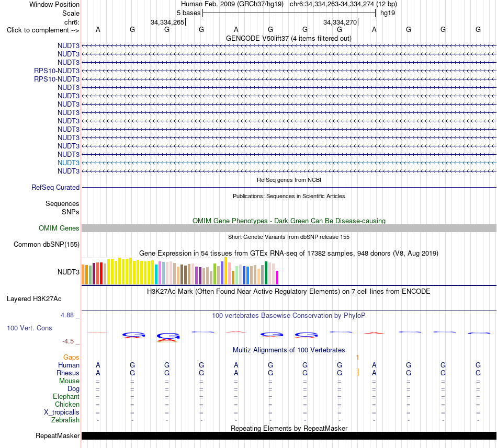Click the 34,334,265 position marker

click(x=167, y=22)
